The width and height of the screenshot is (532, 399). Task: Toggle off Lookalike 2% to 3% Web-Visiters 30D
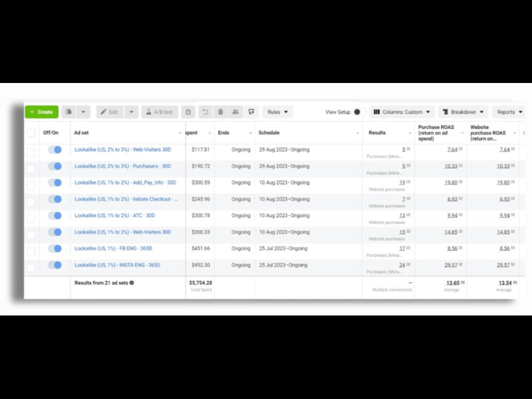point(55,149)
